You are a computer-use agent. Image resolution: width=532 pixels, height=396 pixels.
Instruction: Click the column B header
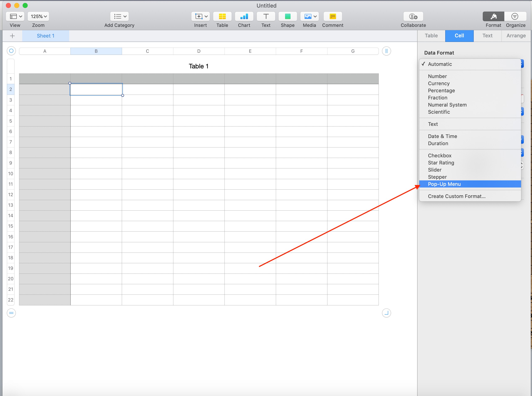[x=96, y=51]
